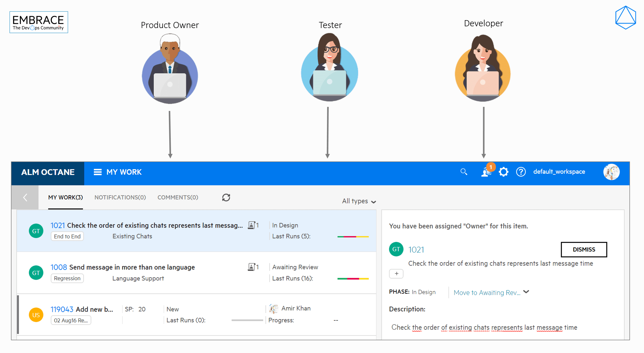Click the plus button under GT icon
The width and height of the screenshot is (644, 353).
tap(396, 274)
